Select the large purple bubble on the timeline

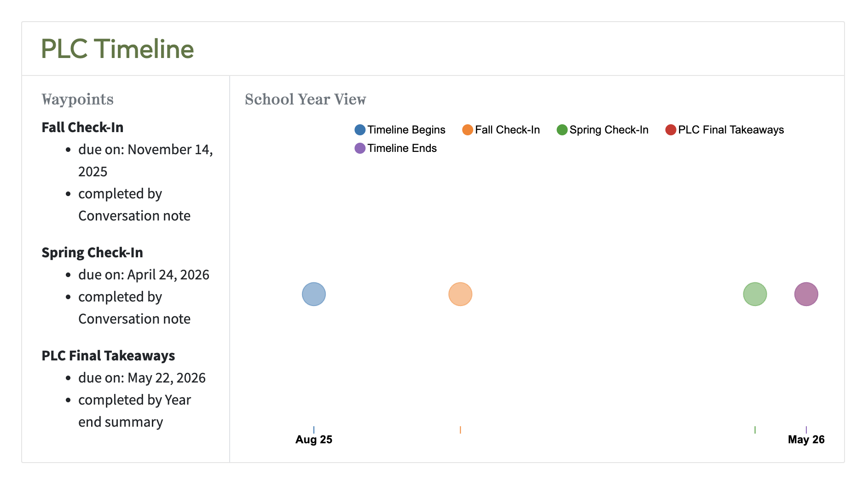[x=806, y=294]
